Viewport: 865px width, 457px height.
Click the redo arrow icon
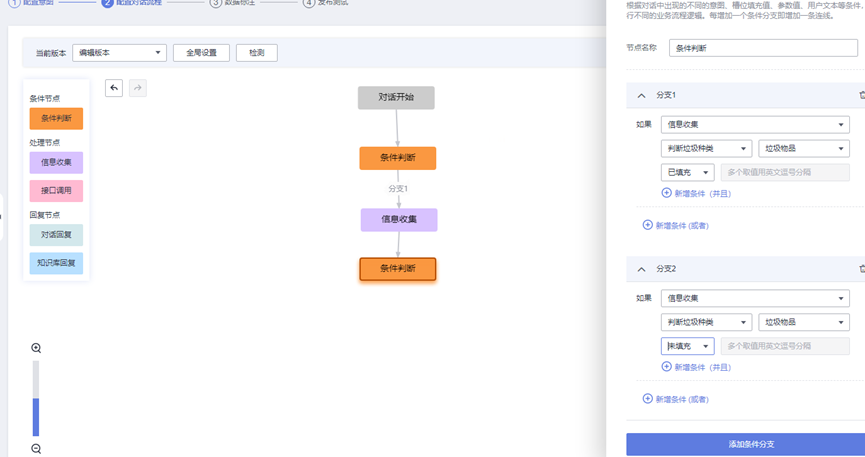137,88
